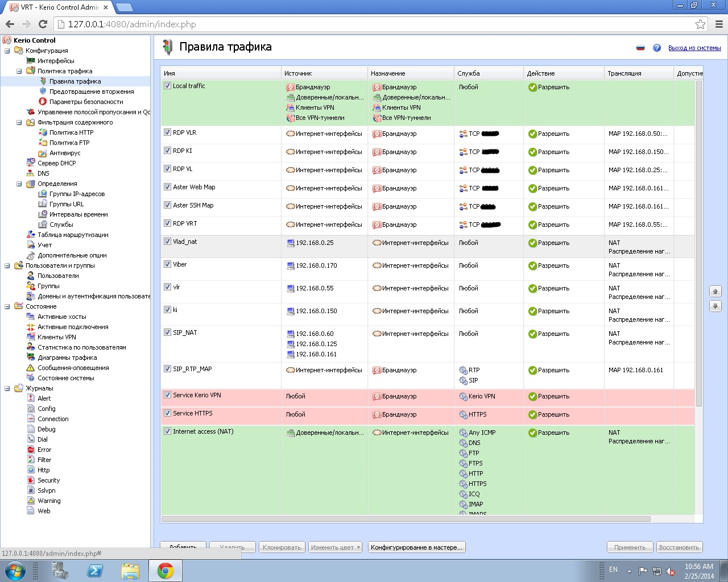This screenshot has width=728, height=582.
Task: Uncheck the Local traffic rule checkbox
Action: [167, 86]
